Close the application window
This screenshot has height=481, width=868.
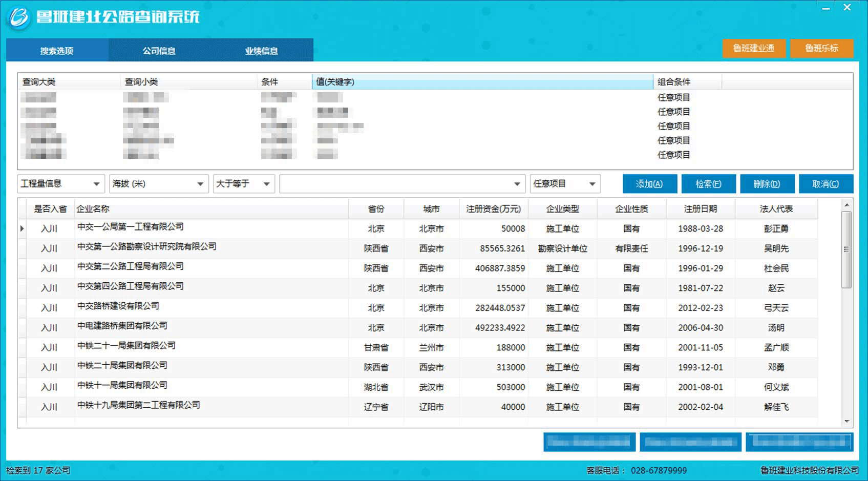click(847, 8)
